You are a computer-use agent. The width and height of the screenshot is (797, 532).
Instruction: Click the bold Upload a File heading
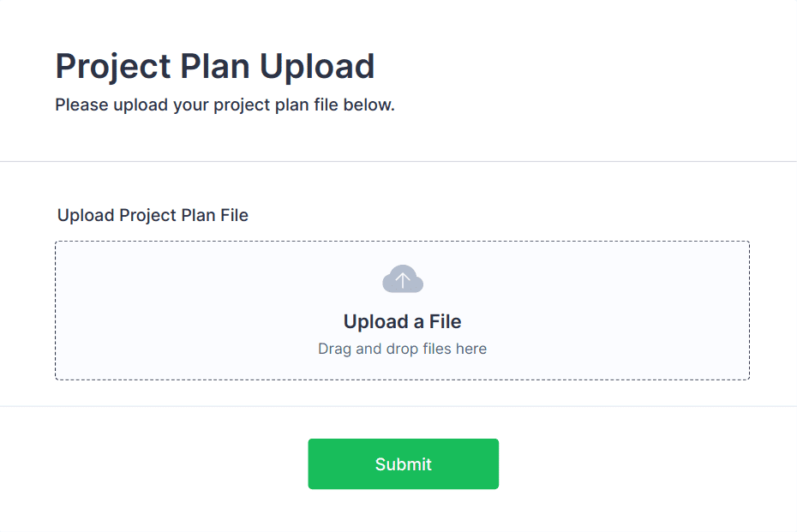(402, 321)
